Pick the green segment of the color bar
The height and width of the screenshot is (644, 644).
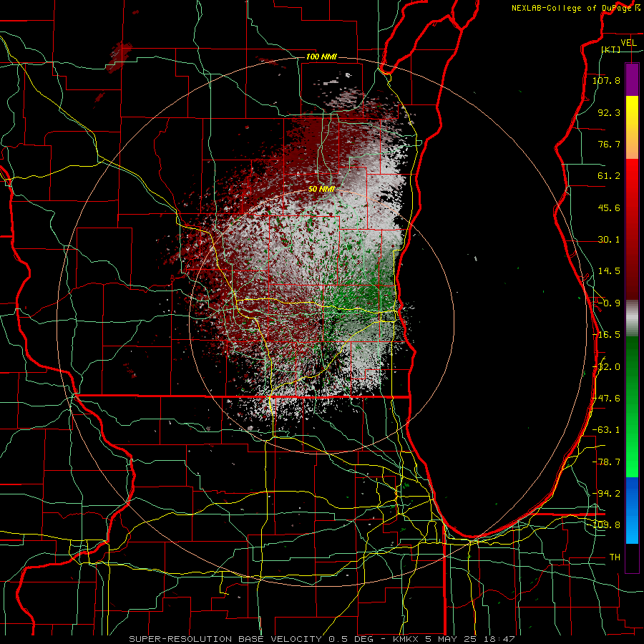click(x=632, y=406)
